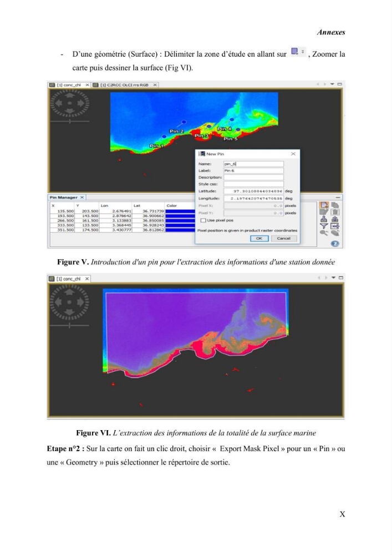Click the zoom slider handle in Figure V view
Screen dimensions: 392x555
pos(70,122)
